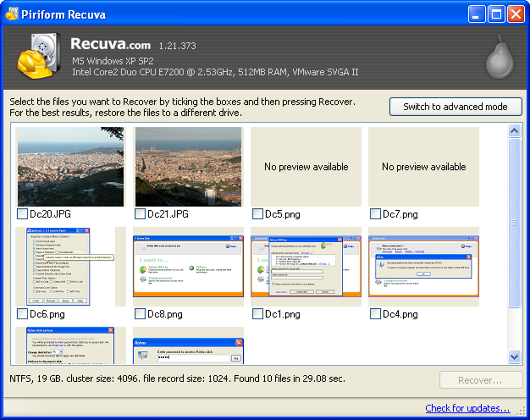Click the Recuva hard hat drive logo
This screenshot has height=420, width=530.
click(39, 56)
